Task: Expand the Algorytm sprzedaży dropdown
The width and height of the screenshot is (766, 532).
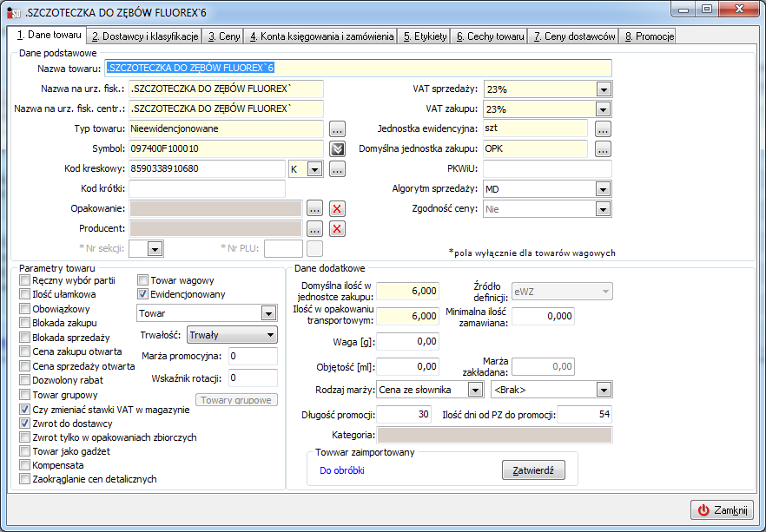Action: [604, 189]
